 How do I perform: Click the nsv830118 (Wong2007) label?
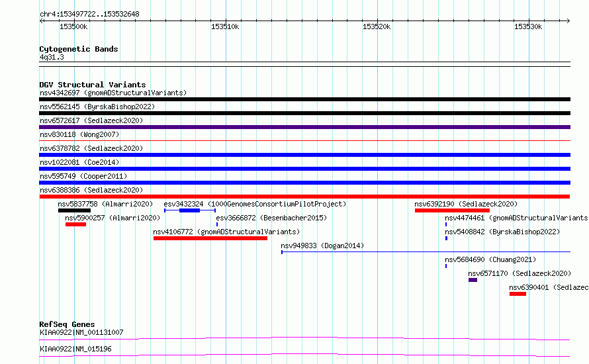tap(79, 134)
